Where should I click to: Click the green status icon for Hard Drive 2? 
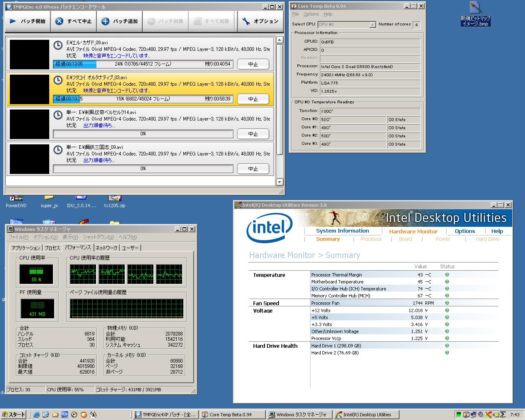447,353
